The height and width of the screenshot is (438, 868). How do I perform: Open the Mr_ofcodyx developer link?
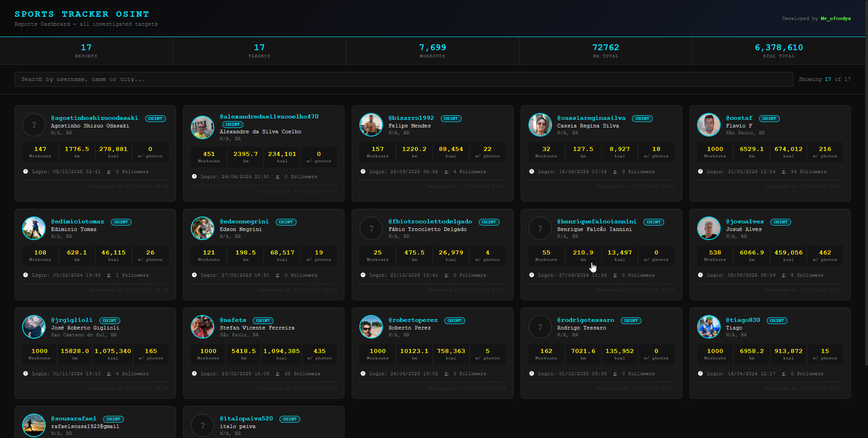click(x=835, y=19)
